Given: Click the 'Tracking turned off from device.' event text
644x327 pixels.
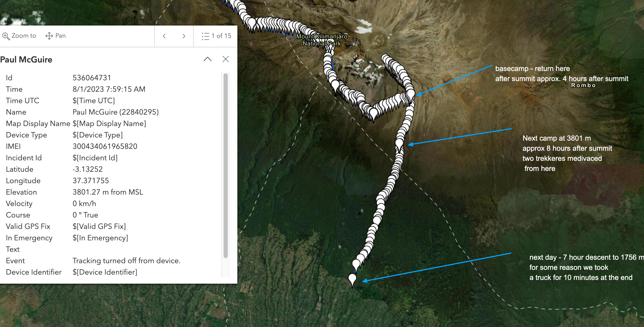Looking at the screenshot, I should click(126, 261).
